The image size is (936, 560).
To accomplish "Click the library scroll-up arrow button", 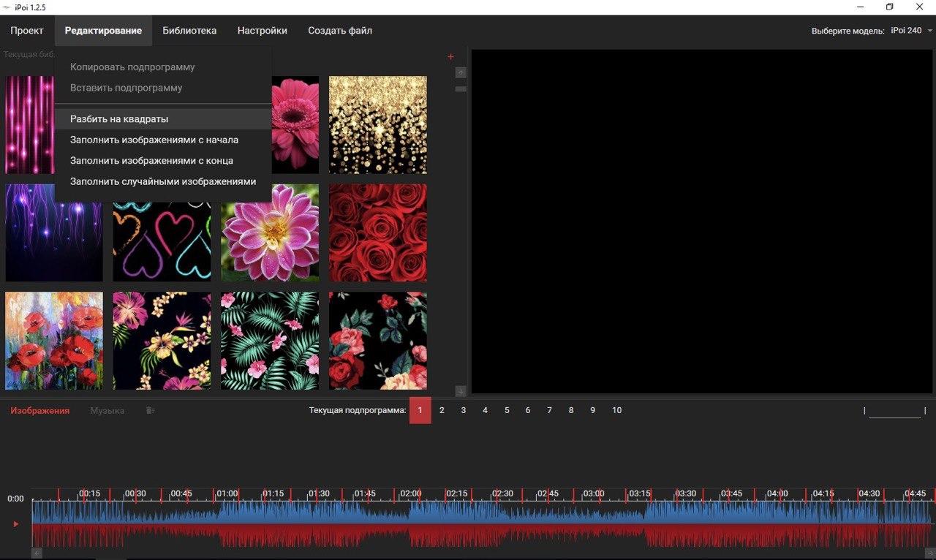I will 461,72.
